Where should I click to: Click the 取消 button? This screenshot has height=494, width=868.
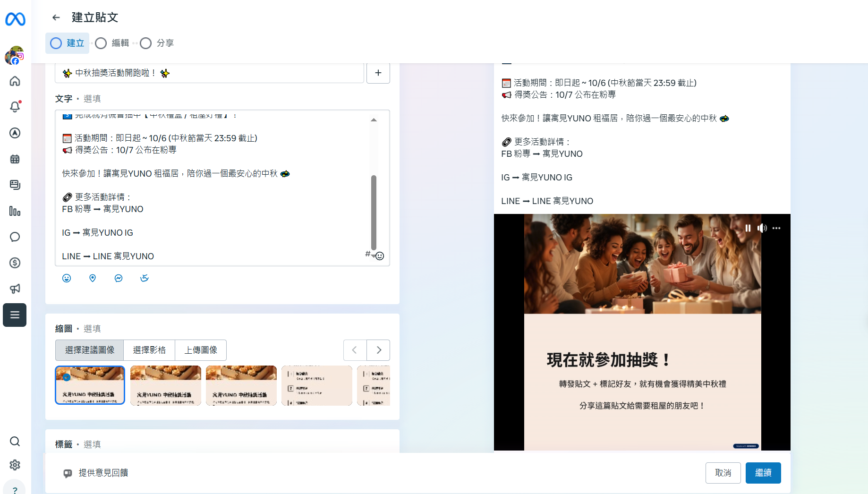click(723, 473)
